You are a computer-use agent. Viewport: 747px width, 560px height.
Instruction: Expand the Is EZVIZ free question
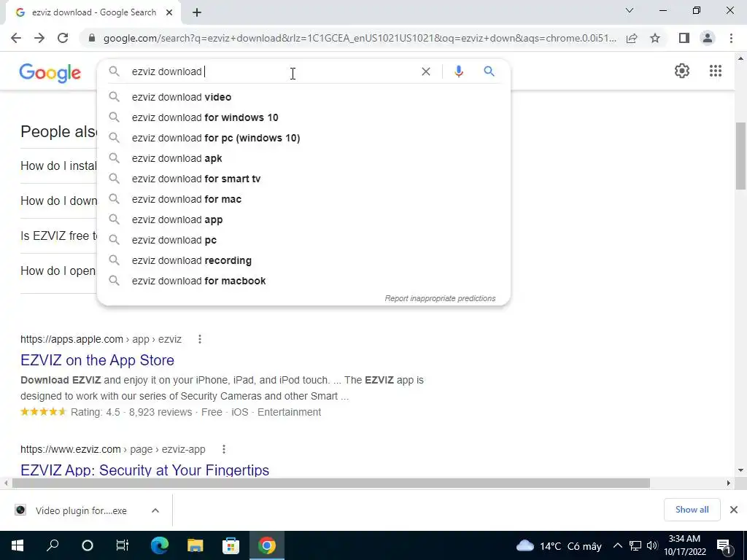pyautogui.click(x=58, y=236)
